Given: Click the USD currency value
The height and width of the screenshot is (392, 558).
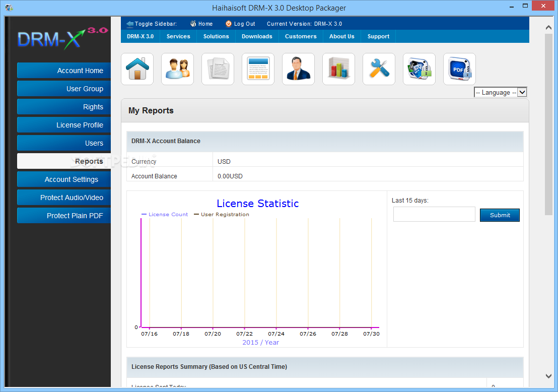Looking at the screenshot, I should point(224,162).
